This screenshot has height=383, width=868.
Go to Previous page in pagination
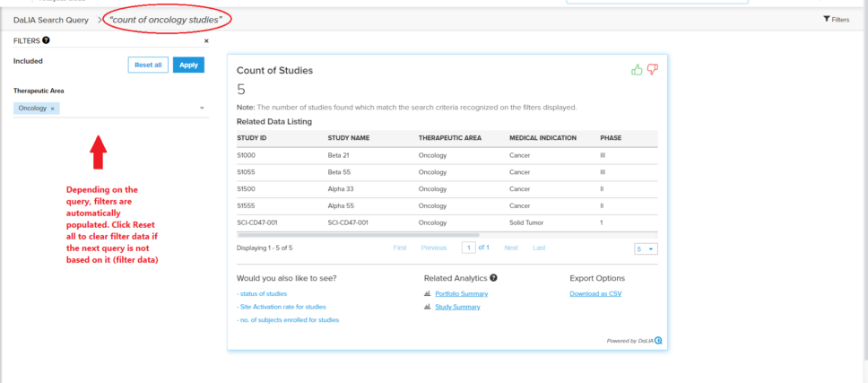pos(434,248)
